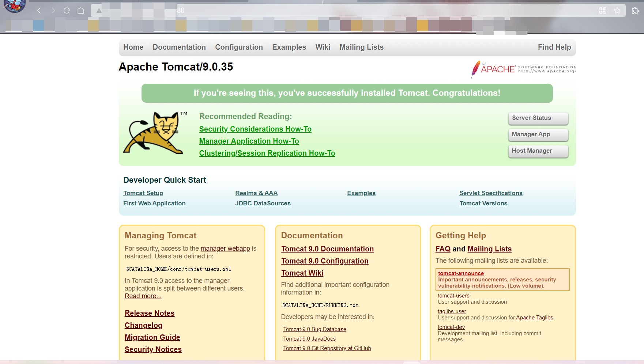Open the Tomcat Versions link

pos(483,203)
